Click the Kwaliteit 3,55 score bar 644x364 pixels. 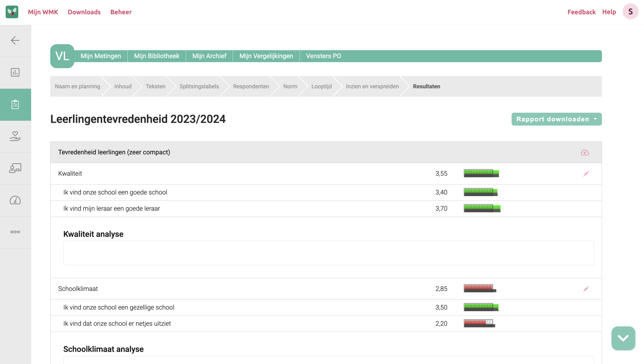(x=482, y=173)
